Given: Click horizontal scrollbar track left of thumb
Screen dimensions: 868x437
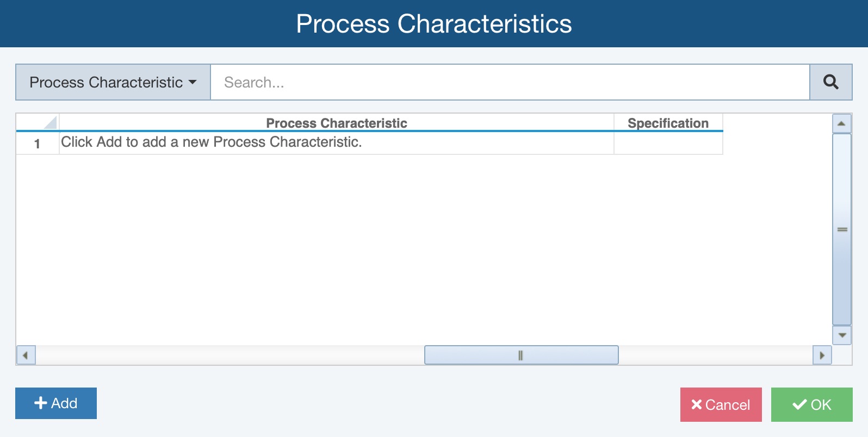Looking at the screenshot, I should (228, 355).
